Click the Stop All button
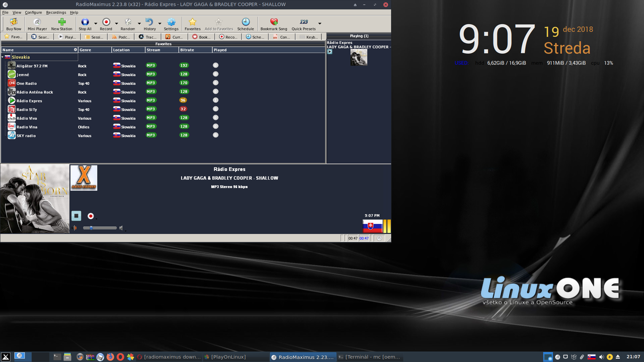This screenshot has width=644, height=362. pos(85,24)
